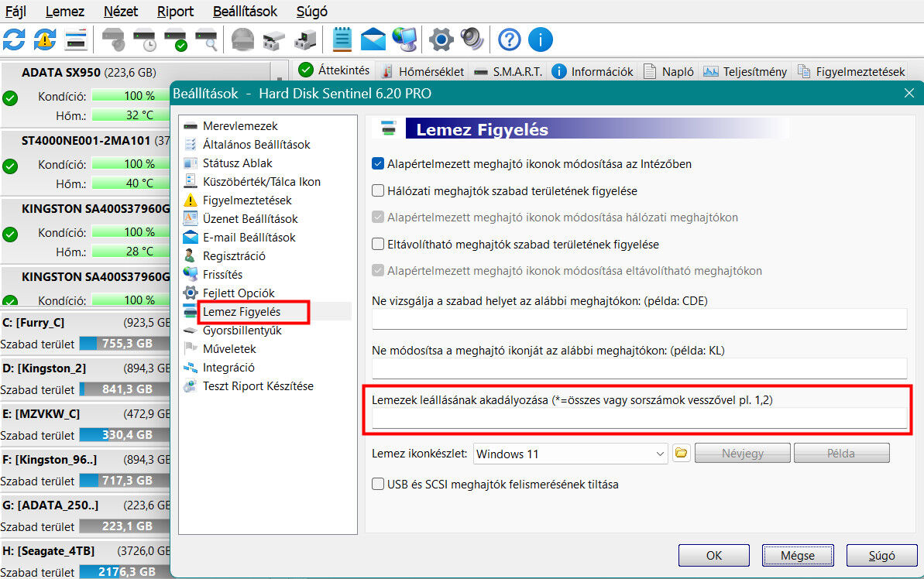Click the disk with clock toolbar icon
Viewport: 924px width, 579px height.
144,39
